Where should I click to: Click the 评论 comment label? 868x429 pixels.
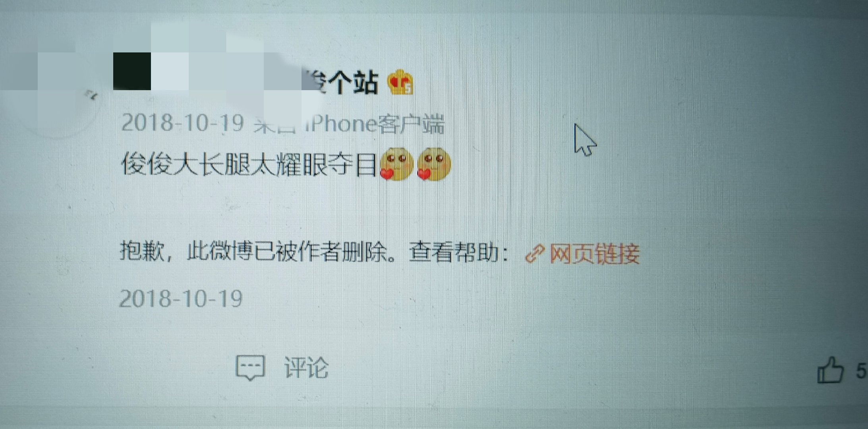tap(306, 368)
